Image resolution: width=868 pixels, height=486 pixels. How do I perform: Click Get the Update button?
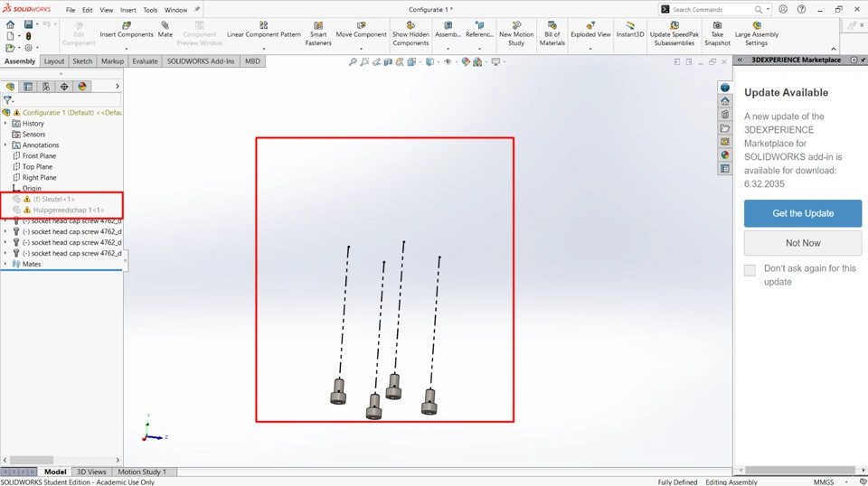pyautogui.click(x=803, y=213)
